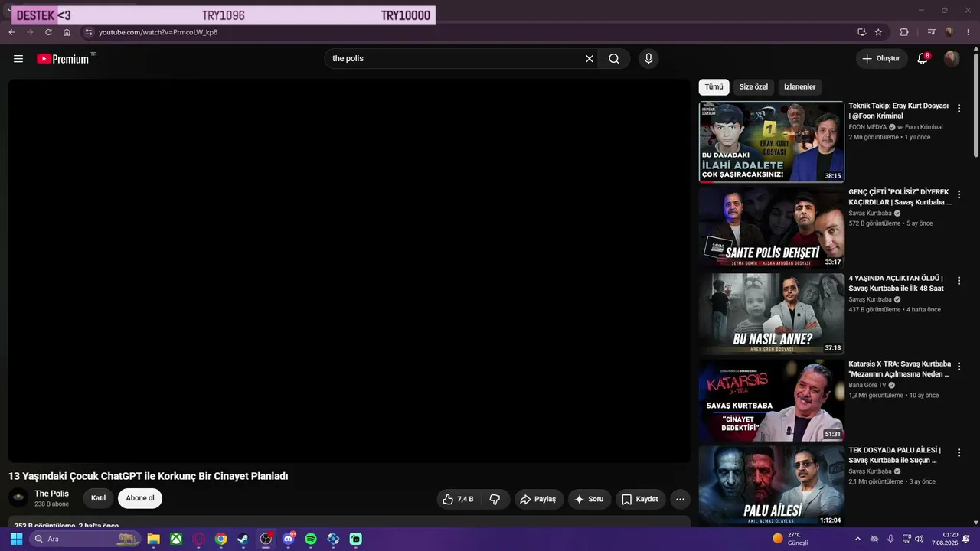The width and height of the screenshot is (980, 551).
Task: Subscribe with Abone ol button
Action: pyautogui.click(x=140, y=498)
